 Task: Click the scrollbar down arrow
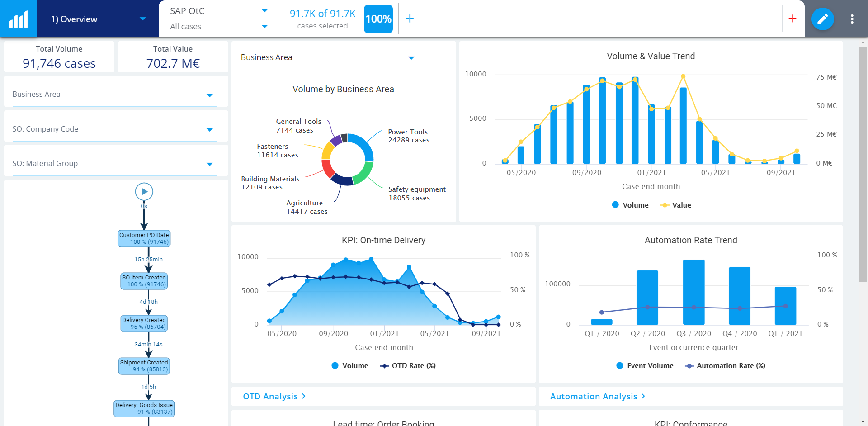[x=863, y=422]
